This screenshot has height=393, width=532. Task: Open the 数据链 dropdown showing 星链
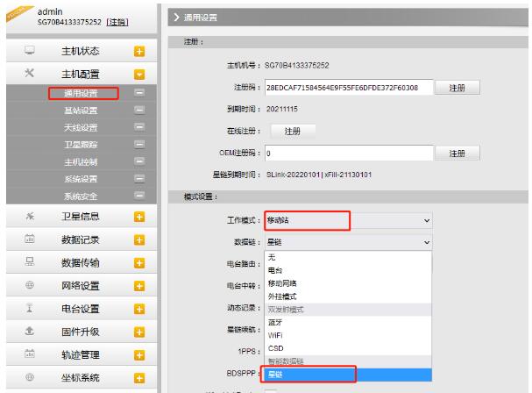348,242
